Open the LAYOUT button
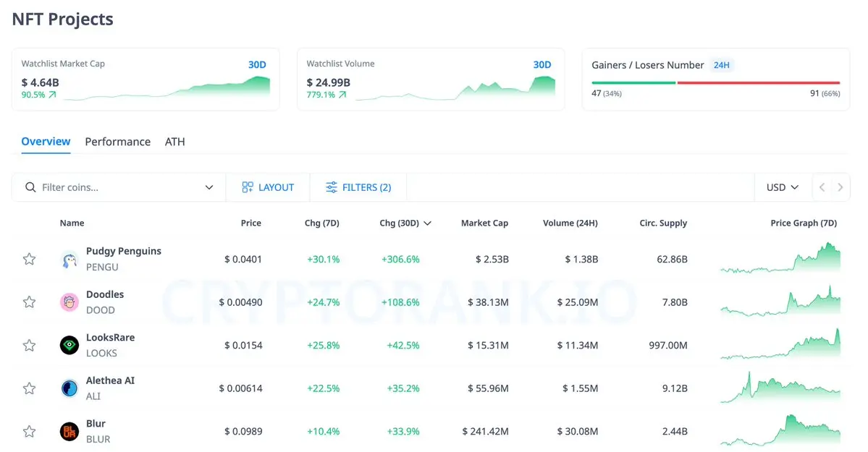Image resolution: width=868 pixels, height=452 pixels. 268,187
